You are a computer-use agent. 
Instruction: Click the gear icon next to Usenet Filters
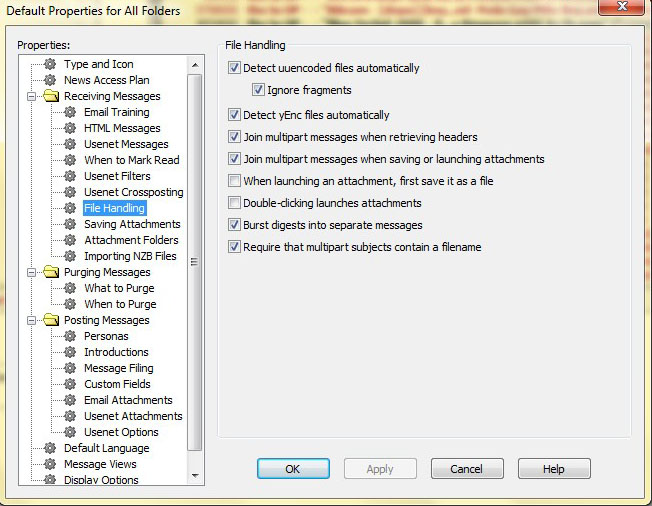(x=70, y=176)
